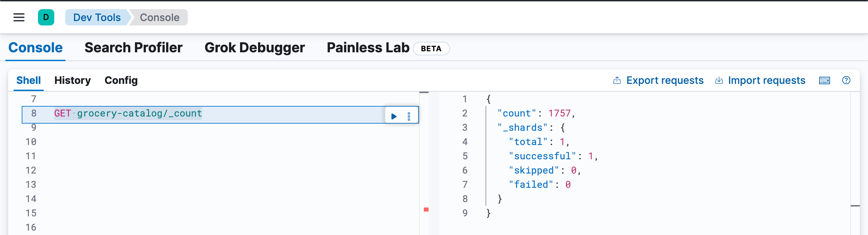The width and height of the screenshot is (868, 235).
Task: Switch to the Search Profiler tab
Action: point(134,48)
